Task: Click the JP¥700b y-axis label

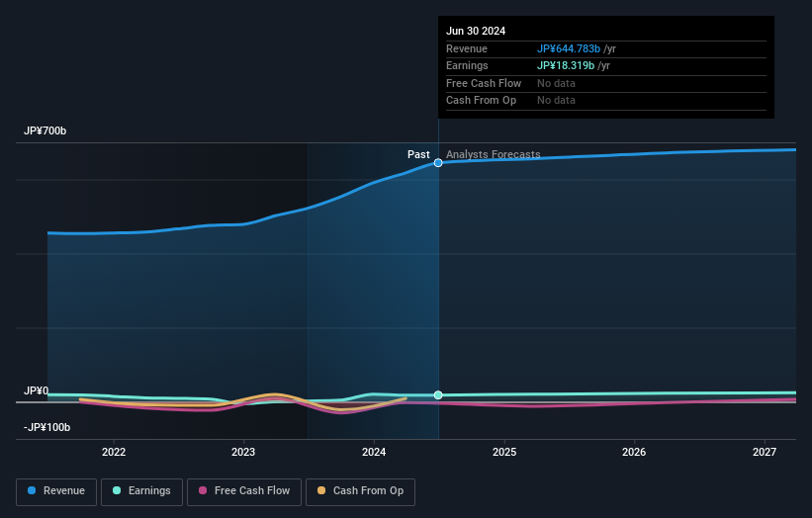Action: (x=45, y=130)
